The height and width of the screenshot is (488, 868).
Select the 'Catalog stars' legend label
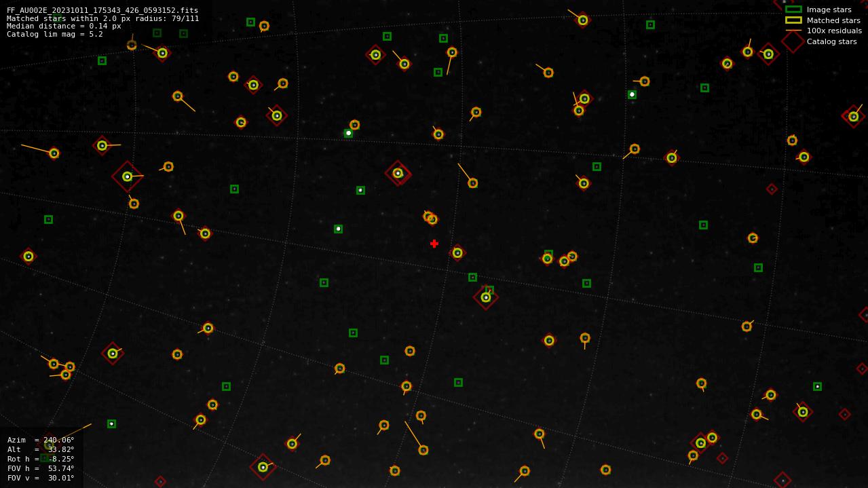click(x=831, y=41)
